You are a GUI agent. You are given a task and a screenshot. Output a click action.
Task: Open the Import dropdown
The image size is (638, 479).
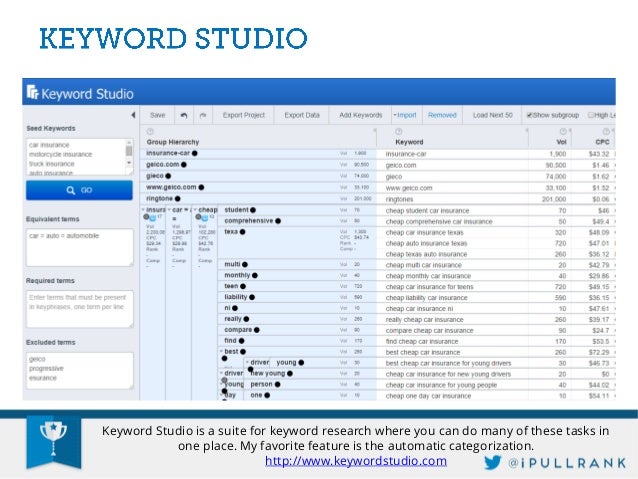405,115
